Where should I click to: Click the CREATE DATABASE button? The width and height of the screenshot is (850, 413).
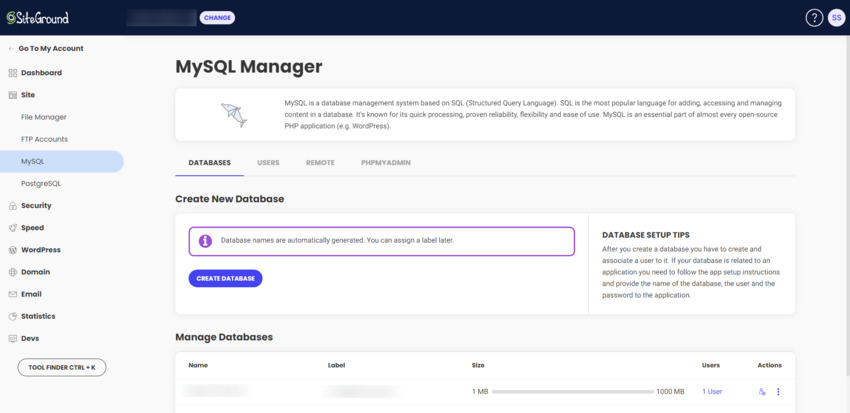pyautogui.click(x=226, y=279)
